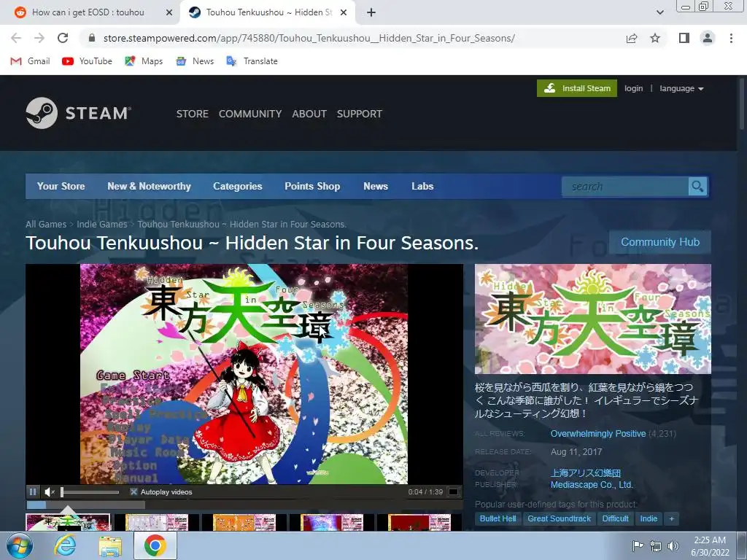Go to ABOUT in the Steam header
Screen dimensions: 747x560
tap(309, 114)
